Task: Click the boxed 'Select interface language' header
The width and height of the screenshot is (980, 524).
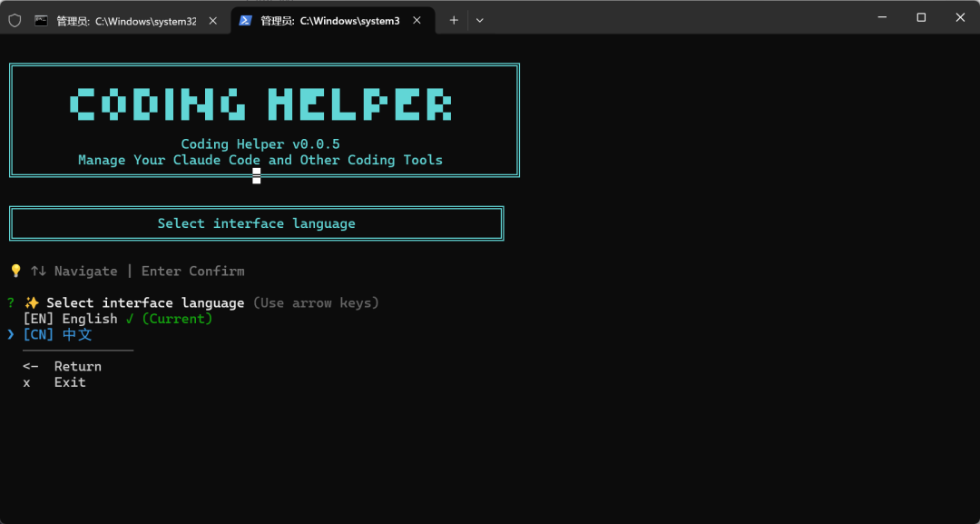Action: (x=256, y=223)
